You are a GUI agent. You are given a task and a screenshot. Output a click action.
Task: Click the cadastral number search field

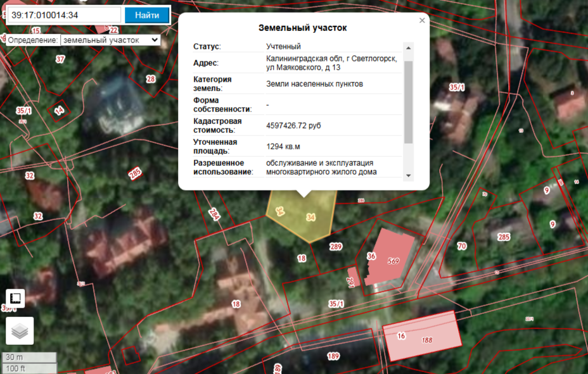[65, 15]
